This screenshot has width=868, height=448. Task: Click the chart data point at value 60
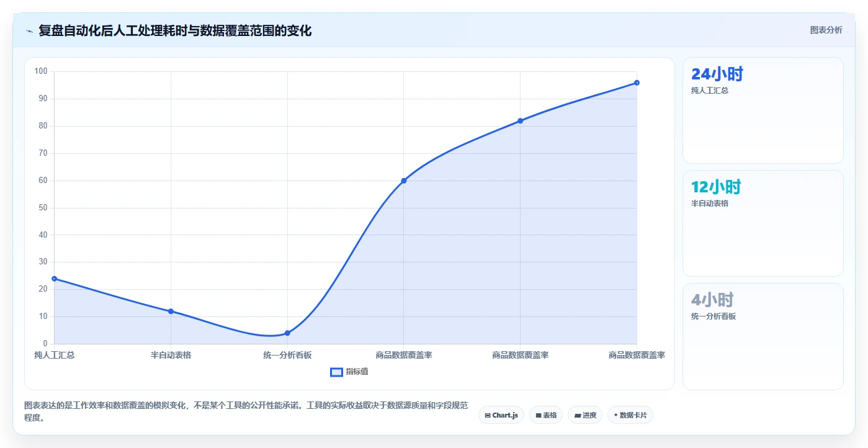[x=404, y=181]
